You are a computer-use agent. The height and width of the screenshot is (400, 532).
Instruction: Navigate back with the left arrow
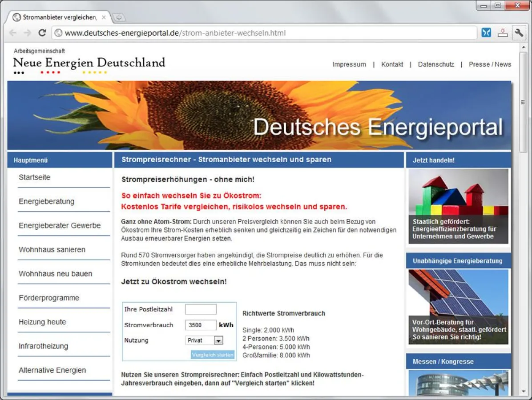(x=12, y=32)
